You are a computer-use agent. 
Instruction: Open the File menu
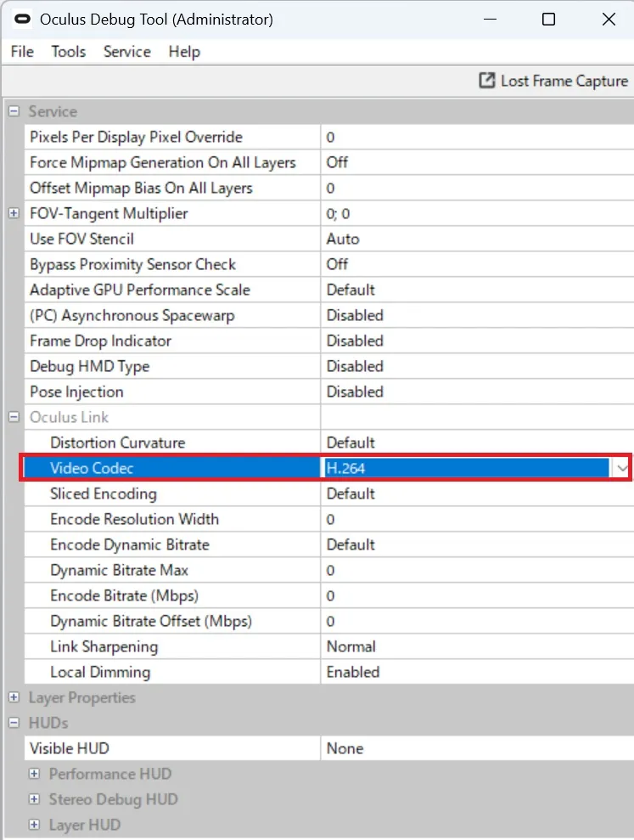[x=22, y=52]
